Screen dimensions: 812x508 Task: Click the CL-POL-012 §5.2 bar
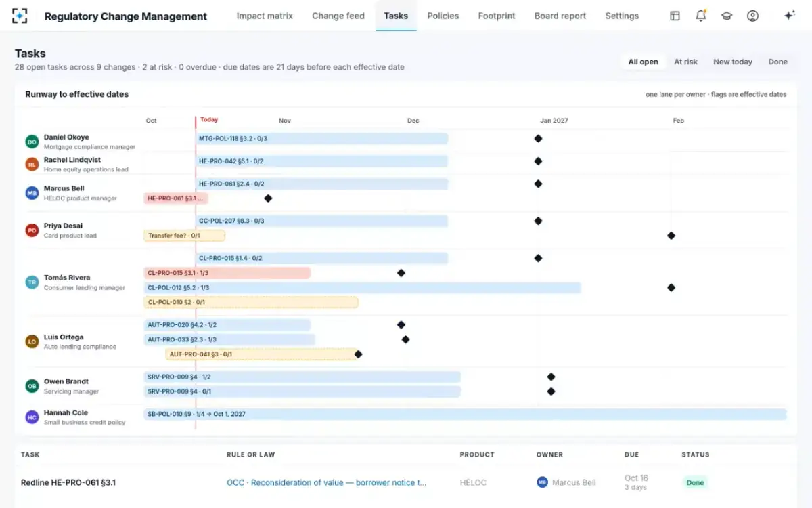(362, 288)
